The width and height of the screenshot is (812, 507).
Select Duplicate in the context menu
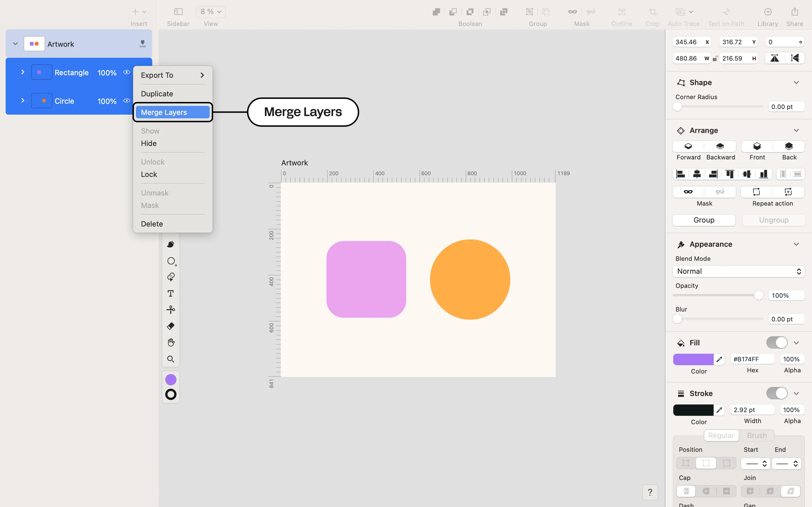click(157, 94)
